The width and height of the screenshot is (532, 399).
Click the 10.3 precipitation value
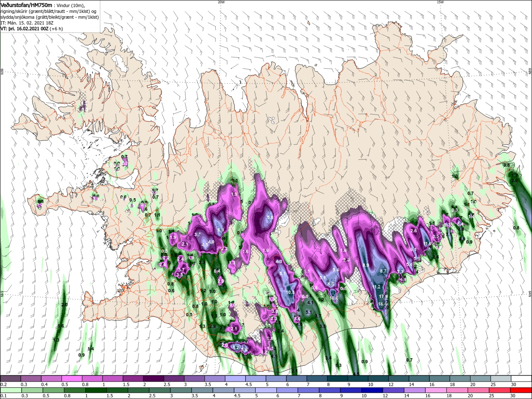tap(291, 293)
